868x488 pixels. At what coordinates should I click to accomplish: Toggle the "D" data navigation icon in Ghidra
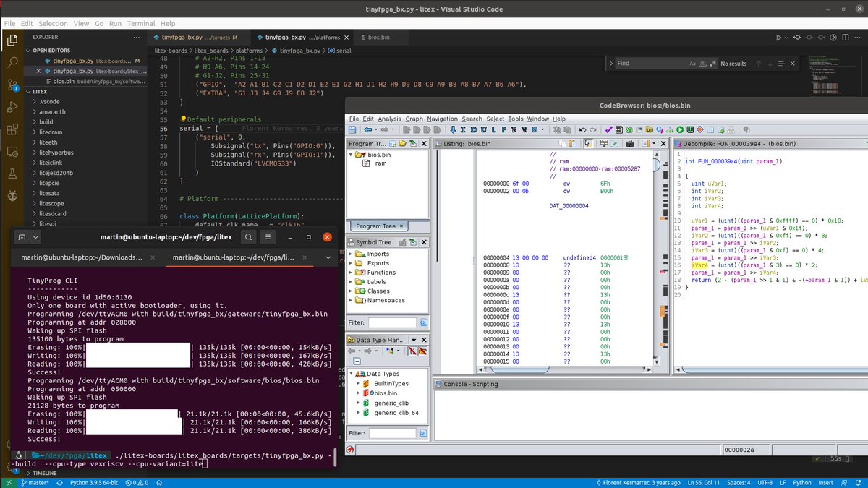[x=473, y=129]
